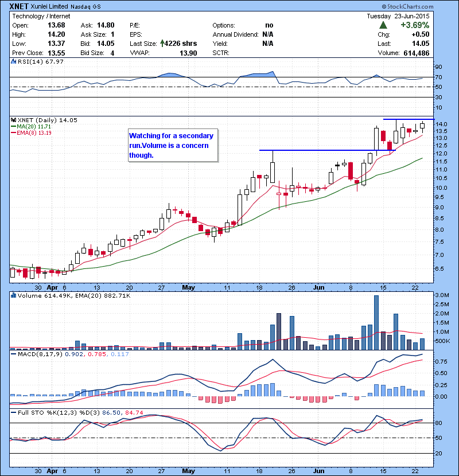Viewport: 459px width, 476px height.
Task: Click the XNET ticker symbol in the header
Action: tap(19, 6)
